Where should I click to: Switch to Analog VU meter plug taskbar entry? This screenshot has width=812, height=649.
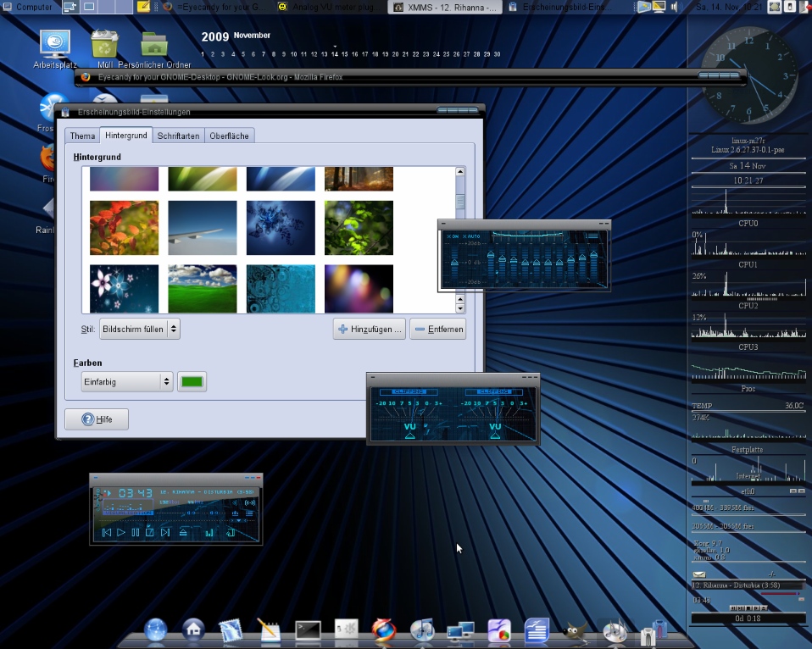click(330, 8)
